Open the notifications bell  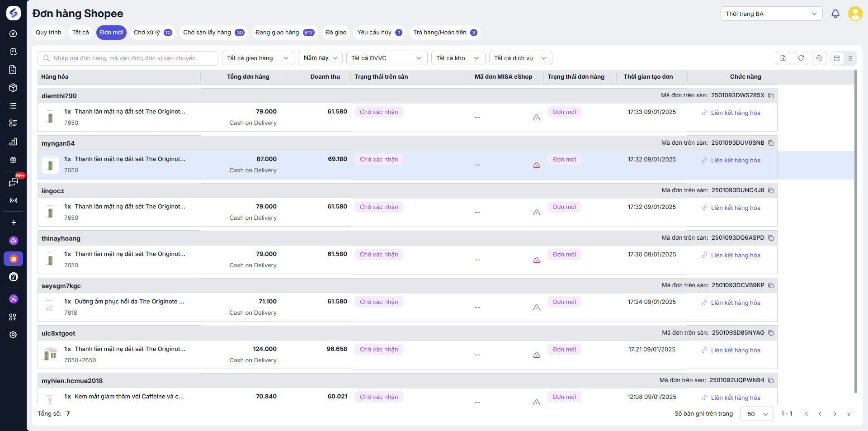click(x=835, y=14)
